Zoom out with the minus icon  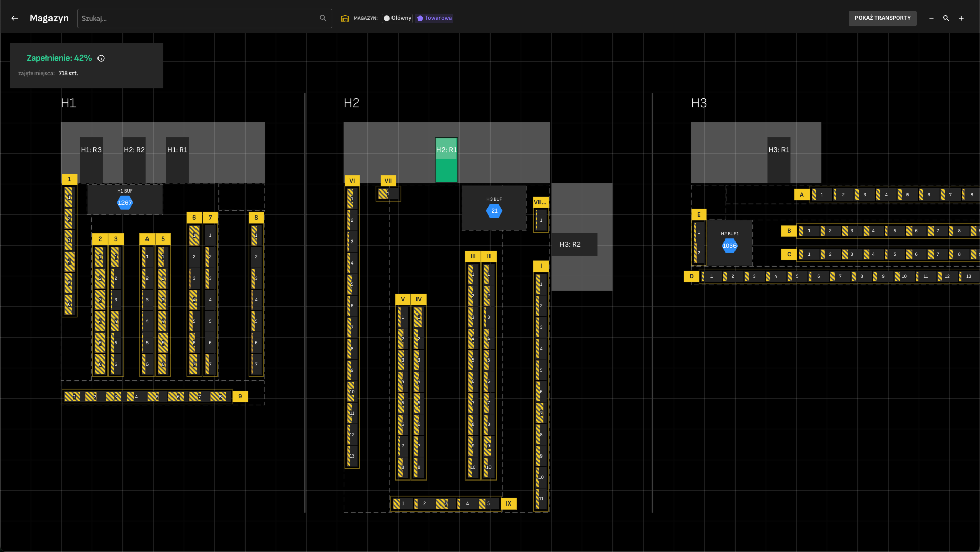[x=932, y=18]
